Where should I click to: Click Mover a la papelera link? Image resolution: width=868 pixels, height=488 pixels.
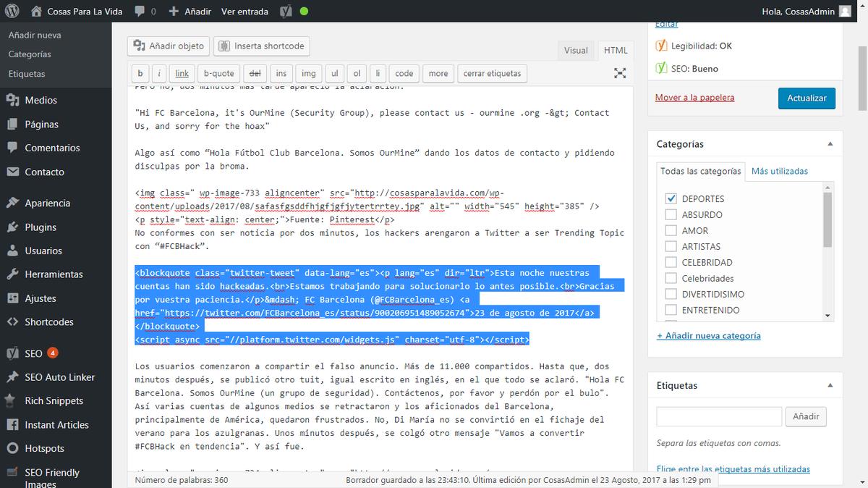pos(694,98)
